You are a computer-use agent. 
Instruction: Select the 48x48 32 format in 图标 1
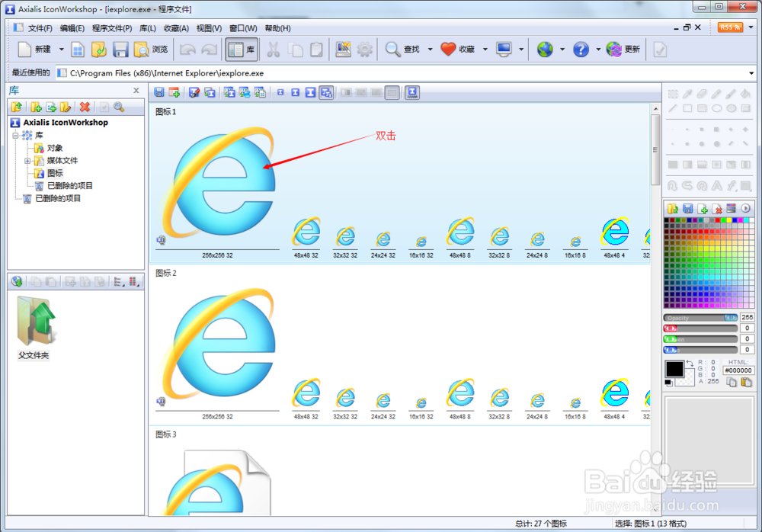306,237
